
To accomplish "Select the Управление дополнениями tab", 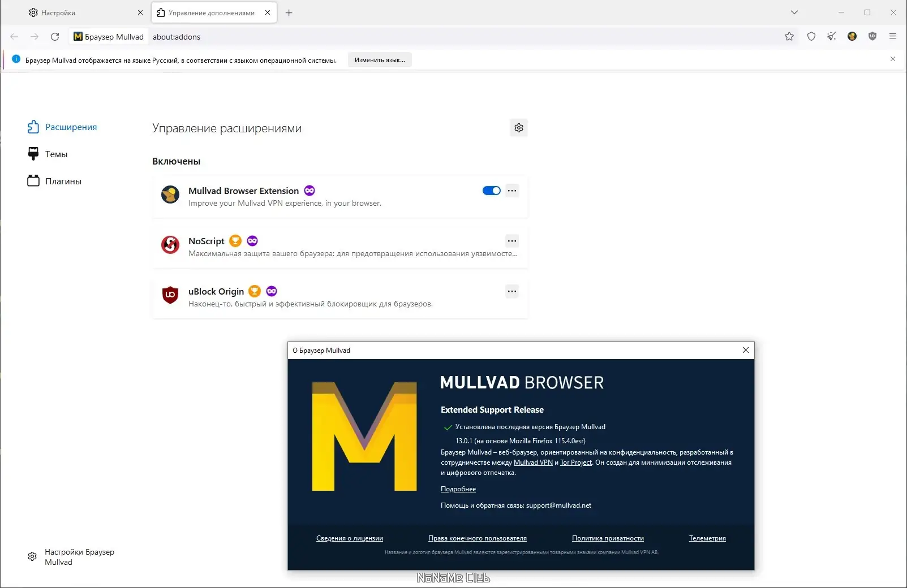I will tap(214, 12).
